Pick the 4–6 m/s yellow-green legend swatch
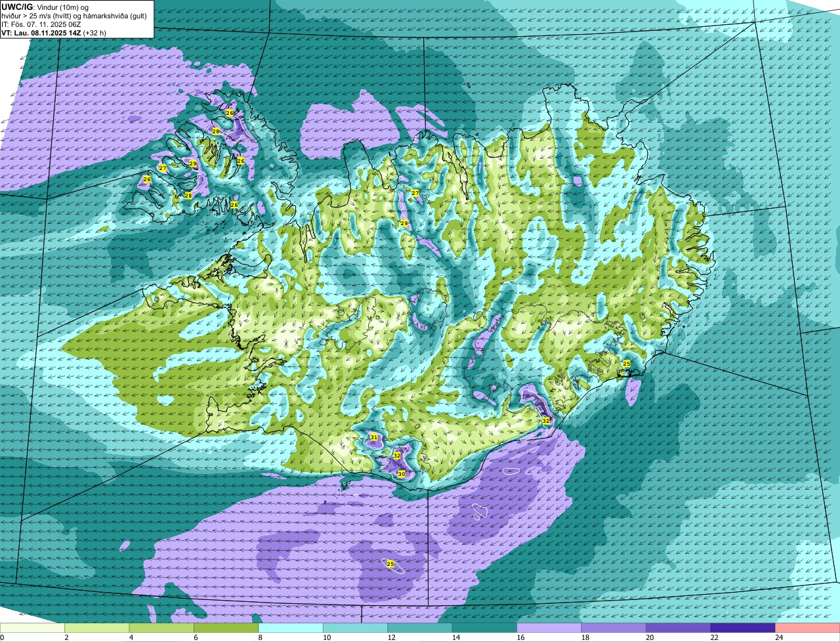The image size is (840, 642). [x=162, y=628]
